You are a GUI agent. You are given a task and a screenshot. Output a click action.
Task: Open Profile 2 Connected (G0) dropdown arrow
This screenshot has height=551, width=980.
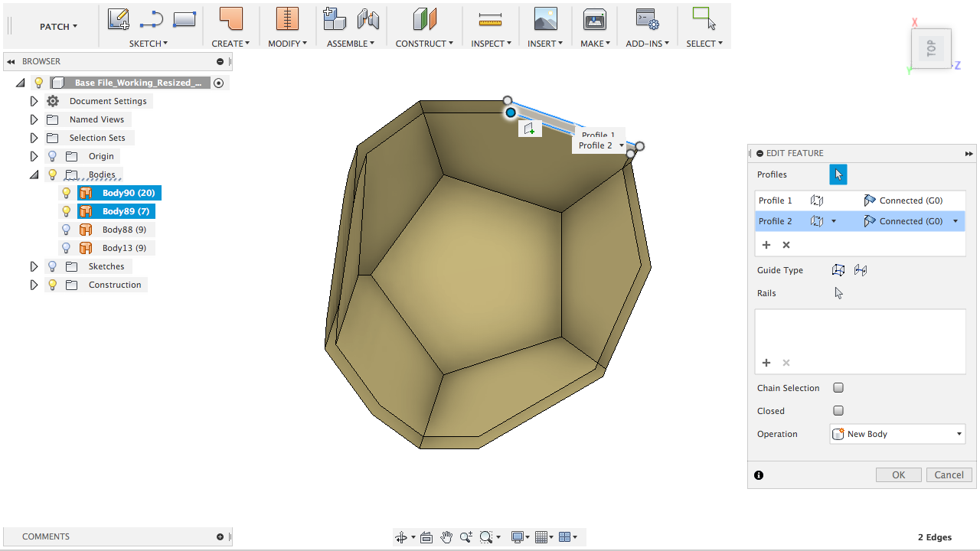tap(955, 221)
